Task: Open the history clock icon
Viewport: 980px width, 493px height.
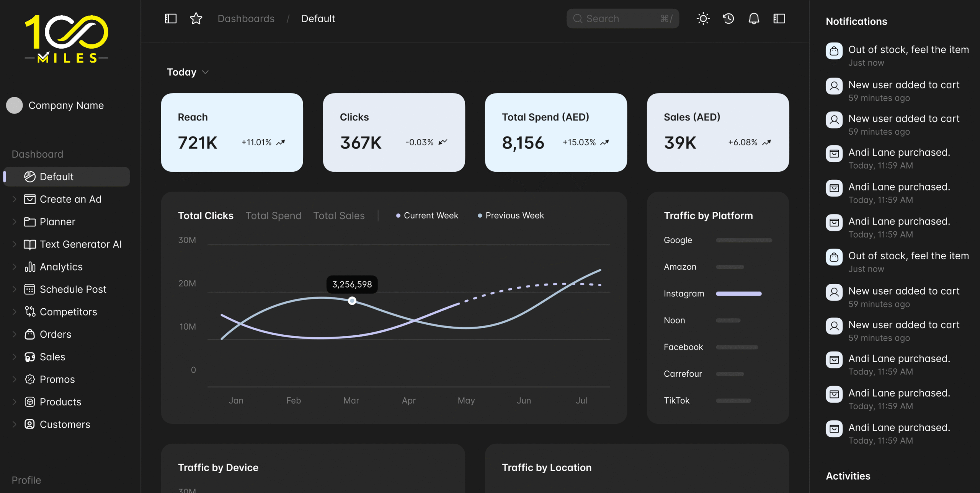Action: (728, 18)
